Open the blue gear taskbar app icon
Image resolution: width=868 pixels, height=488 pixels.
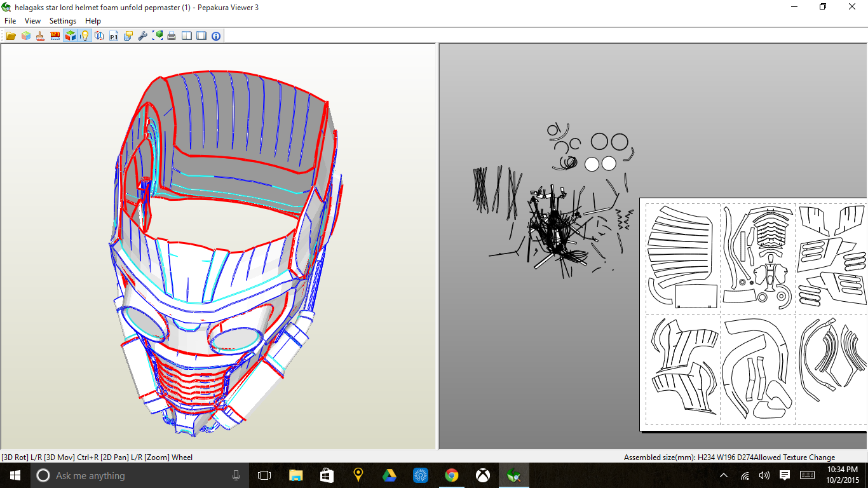pyautogui.click(x=420, y=475)
